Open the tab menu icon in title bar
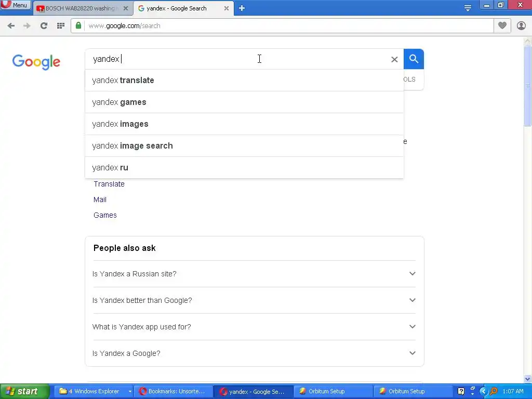The image size is (532, 399). (468, 8)
